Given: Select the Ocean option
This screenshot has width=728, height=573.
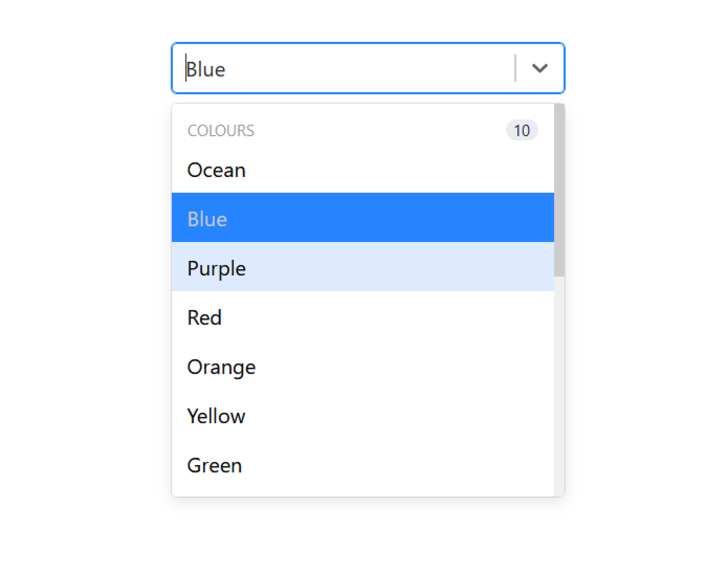Looking at the screenshot, I should 217,170.
